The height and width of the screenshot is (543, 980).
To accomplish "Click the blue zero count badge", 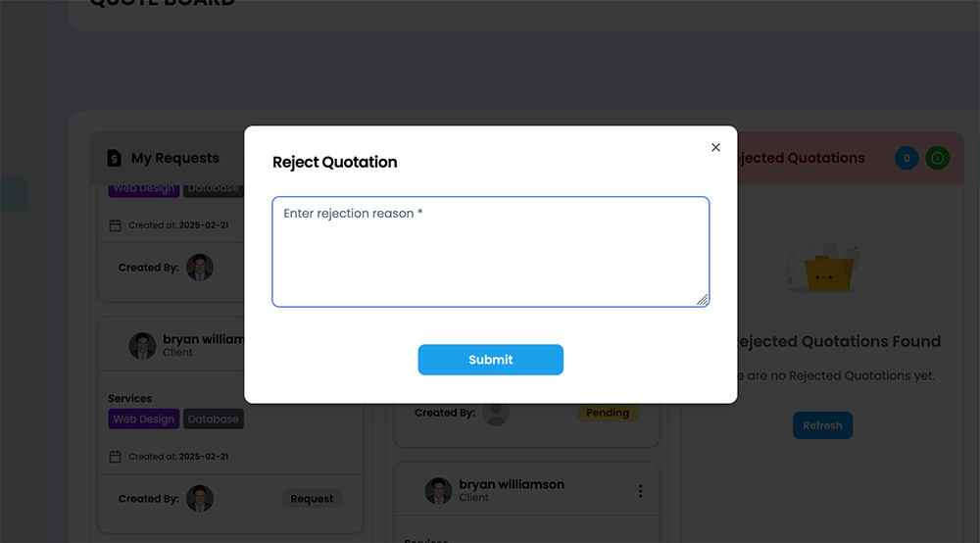I will point(906,158).
